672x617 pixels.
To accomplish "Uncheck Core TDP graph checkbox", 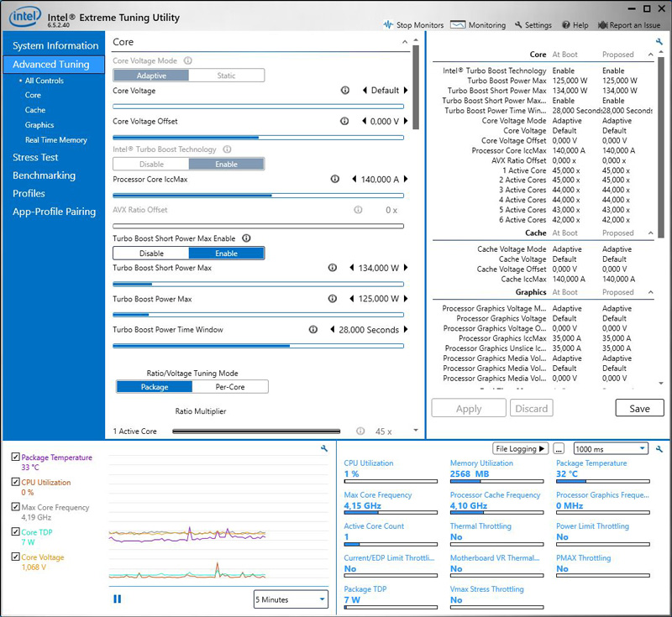I will tap(15, 531).
